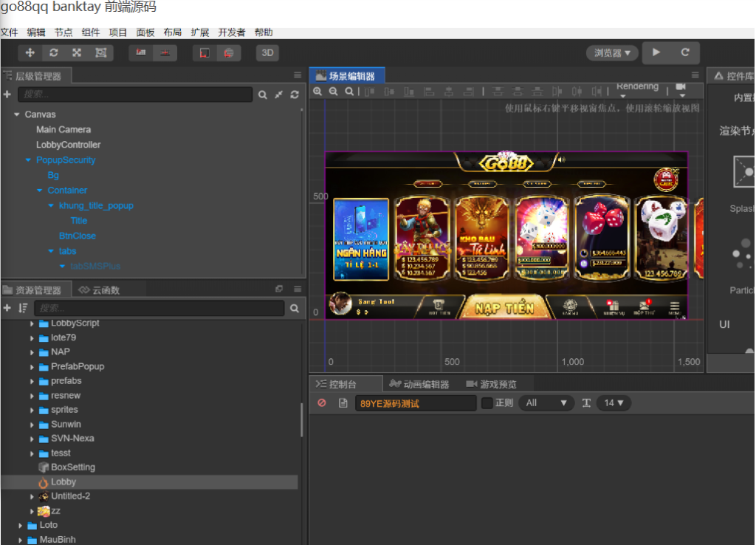This screenshot has height=545, width=756.
Task: Click the Play preview button
Action: tap(656, 52)
